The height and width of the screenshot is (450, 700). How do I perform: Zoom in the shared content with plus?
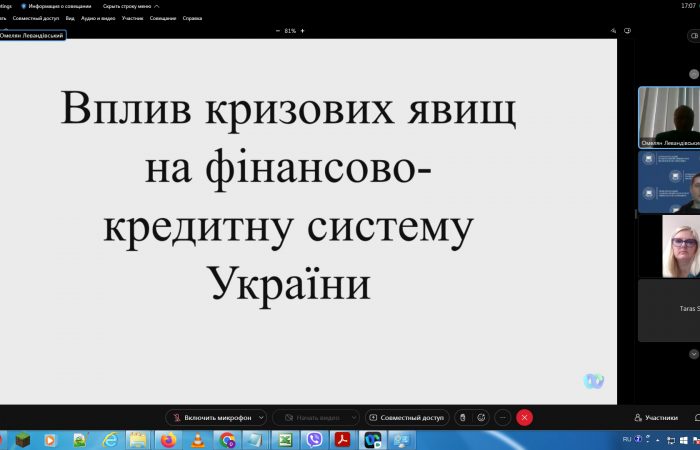click(x=302, y=31)
